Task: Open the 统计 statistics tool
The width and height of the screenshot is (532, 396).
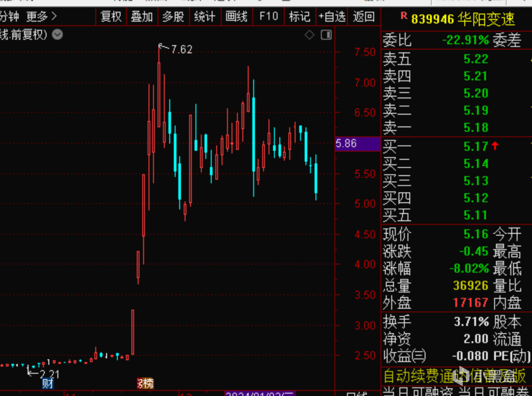Action: click(x=204, y=17)
